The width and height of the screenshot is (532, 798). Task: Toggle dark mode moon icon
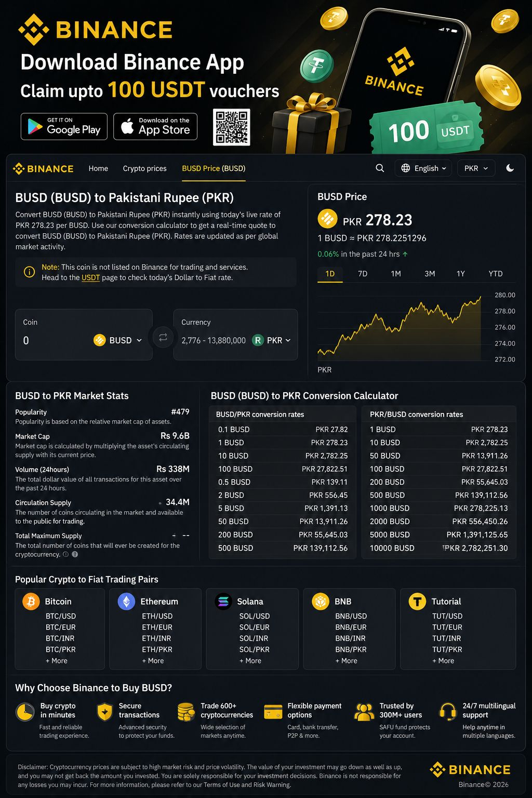point(510,168)
